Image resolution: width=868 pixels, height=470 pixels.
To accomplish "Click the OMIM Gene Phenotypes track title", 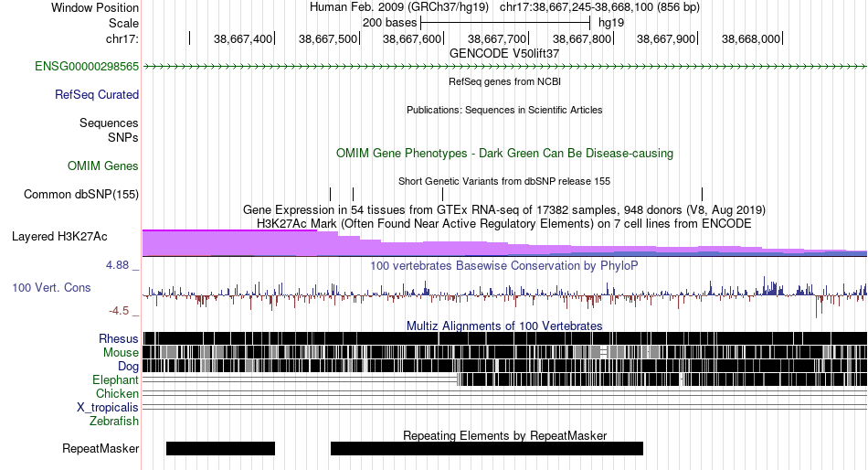I will click(x=504, y=153).
